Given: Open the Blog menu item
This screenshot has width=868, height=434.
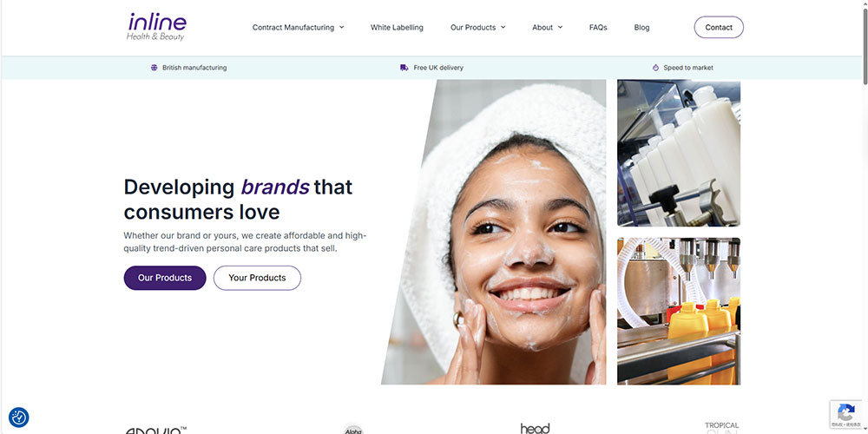Looking at the screenshot, I should pyautogui.click(x=641, y=27).
